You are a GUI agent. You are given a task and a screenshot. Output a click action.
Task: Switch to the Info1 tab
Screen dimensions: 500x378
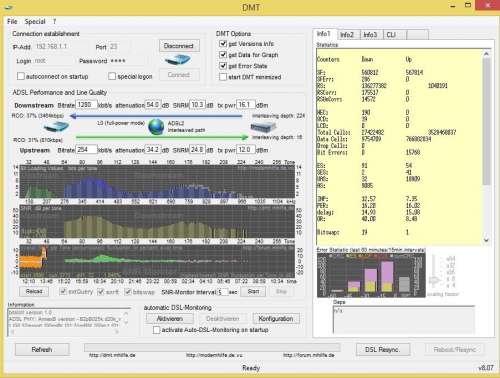[x=324, y=34]
